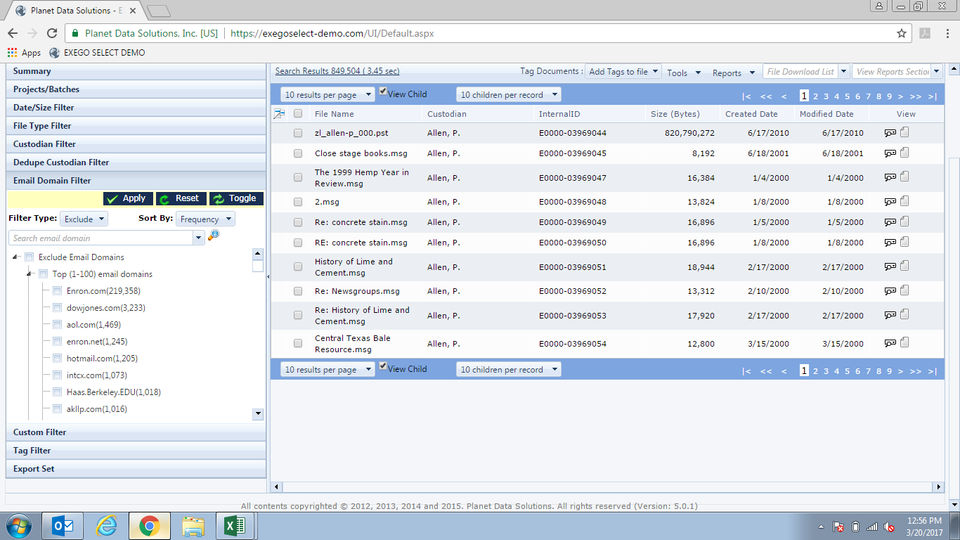Image resolution: width=960 pixels, height=540 pixels.
Task: Go to page 2 in top pager
Action: click(x=816, y=96)
